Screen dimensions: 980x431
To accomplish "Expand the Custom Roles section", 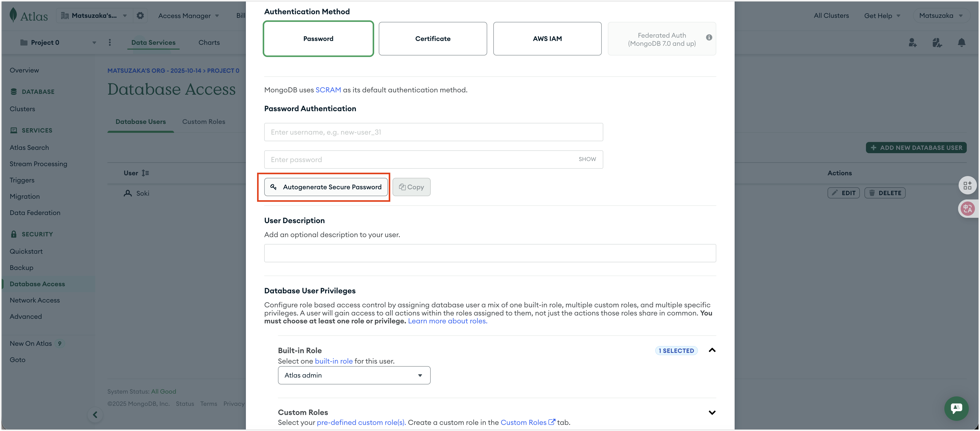I will 712,412.
